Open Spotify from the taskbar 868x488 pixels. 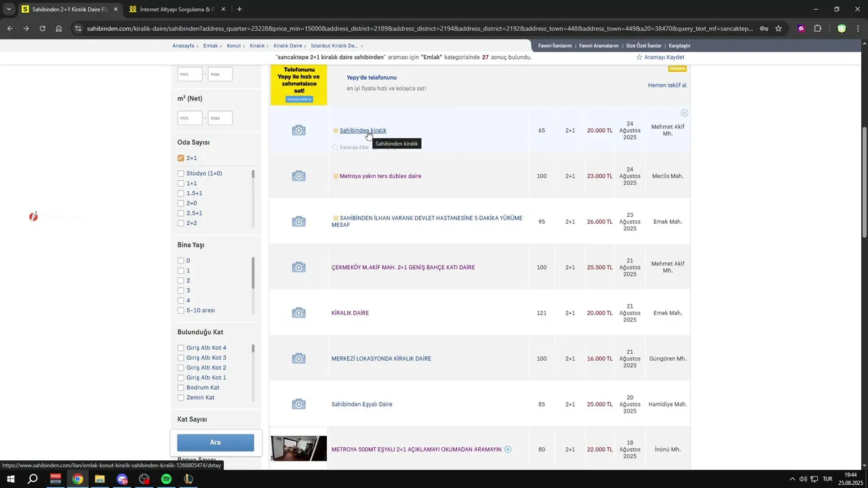(x=166, y=479)
